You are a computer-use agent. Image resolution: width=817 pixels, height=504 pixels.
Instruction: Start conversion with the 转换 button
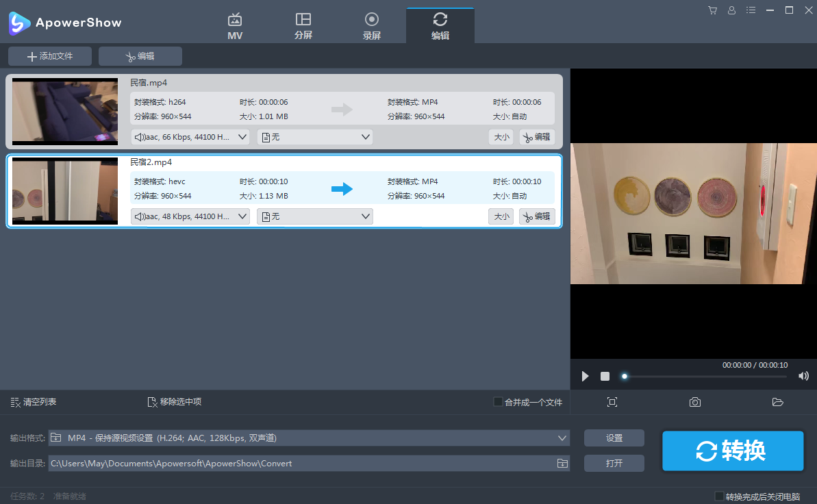(732, 451)
